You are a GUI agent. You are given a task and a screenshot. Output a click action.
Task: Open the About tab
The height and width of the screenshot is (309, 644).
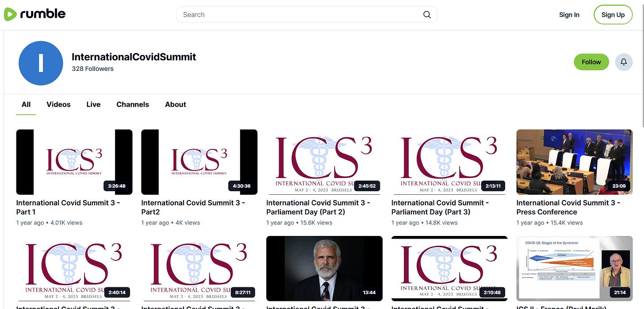176,104
